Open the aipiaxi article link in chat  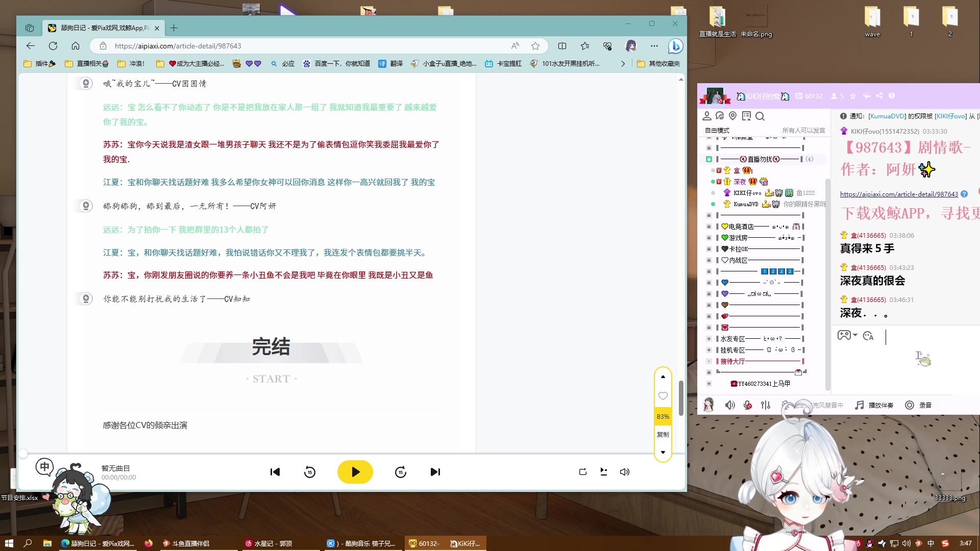tap(899, 194)
